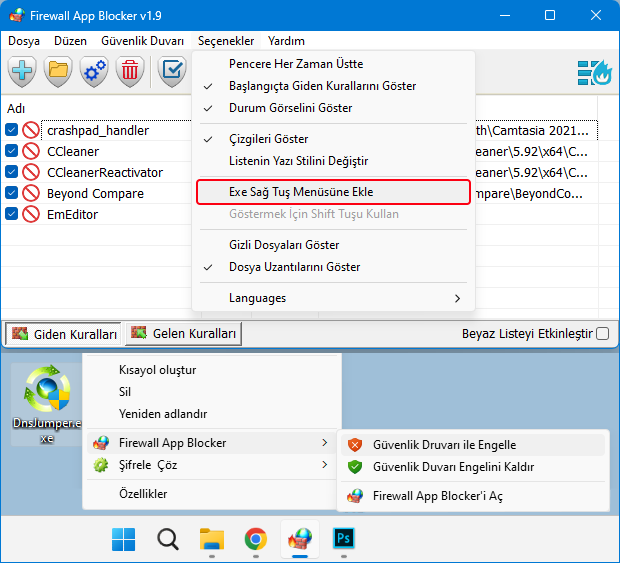Choose Pencere Her Zaman Üstte
Viewport: 620px width, 563px height.
[333, 64]
